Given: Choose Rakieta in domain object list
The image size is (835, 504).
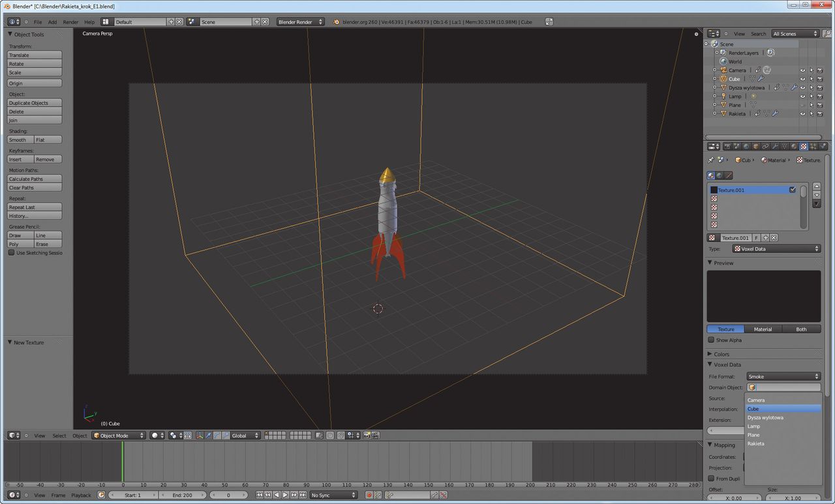Looking at the screenshot, I should pyautogui.click(x=783, y=443).
